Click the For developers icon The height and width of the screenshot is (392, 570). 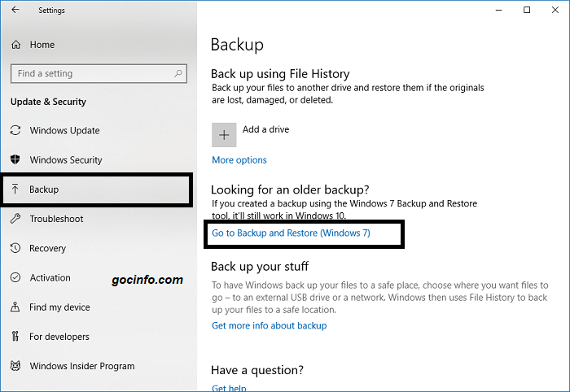tap(15, 337)
